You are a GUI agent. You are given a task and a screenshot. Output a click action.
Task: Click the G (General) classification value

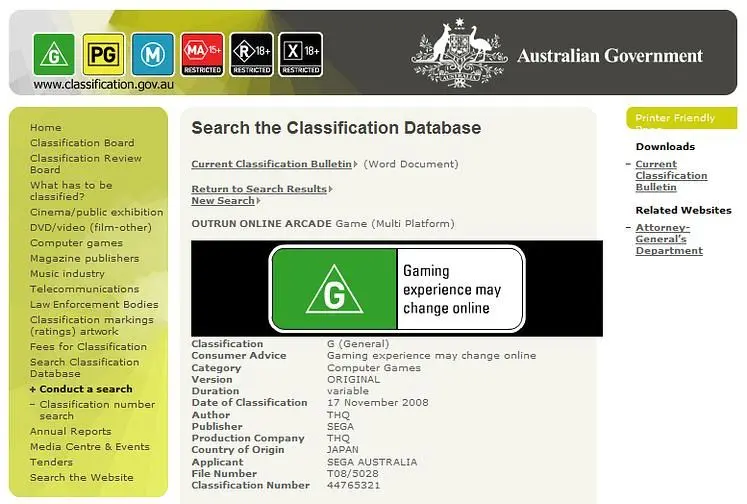(358, 343)
